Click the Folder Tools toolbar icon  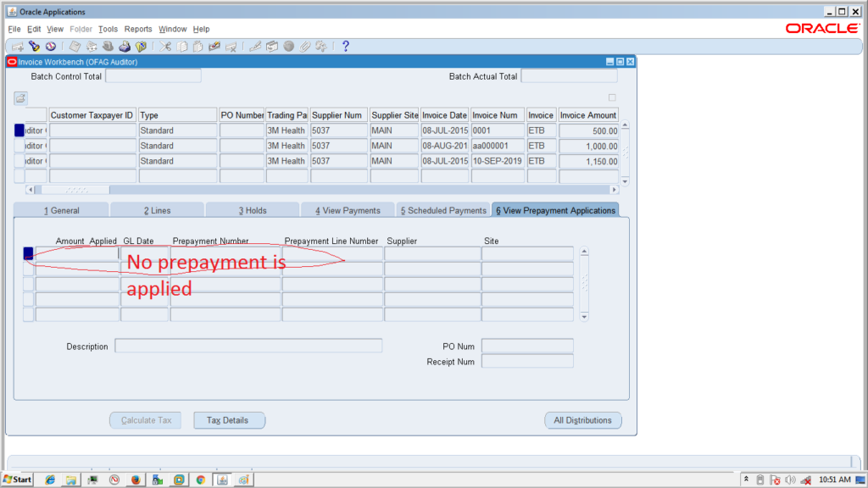(321, 47)
